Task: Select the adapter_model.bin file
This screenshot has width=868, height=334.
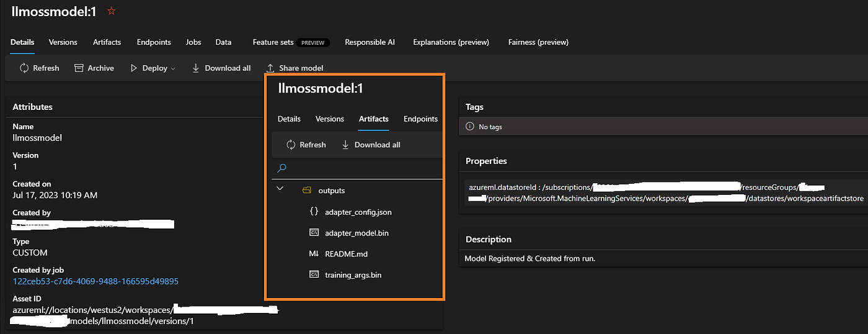Action: pyautogui.click(x=357, y=233)
